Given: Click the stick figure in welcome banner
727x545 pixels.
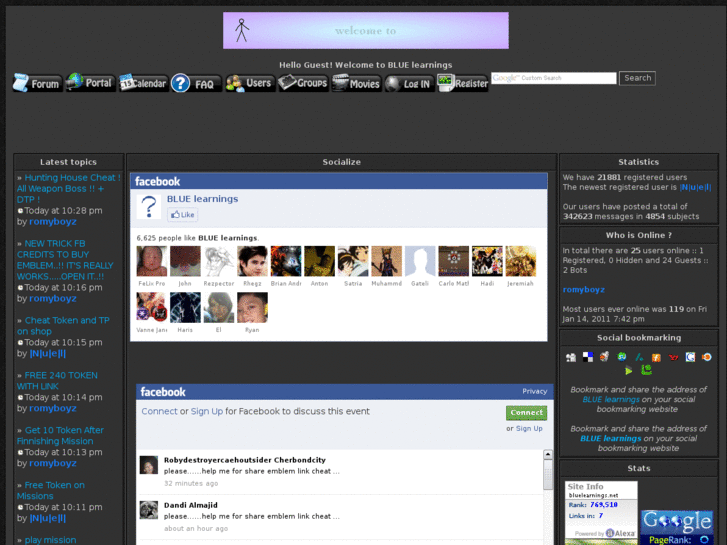Looking at the screenshot, I should (x=242, y=31).
